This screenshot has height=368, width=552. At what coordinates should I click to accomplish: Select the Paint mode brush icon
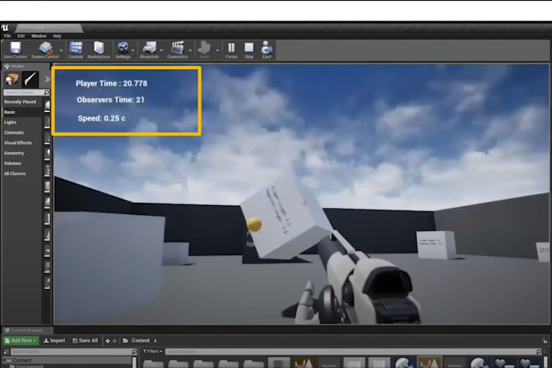(30, 79)
